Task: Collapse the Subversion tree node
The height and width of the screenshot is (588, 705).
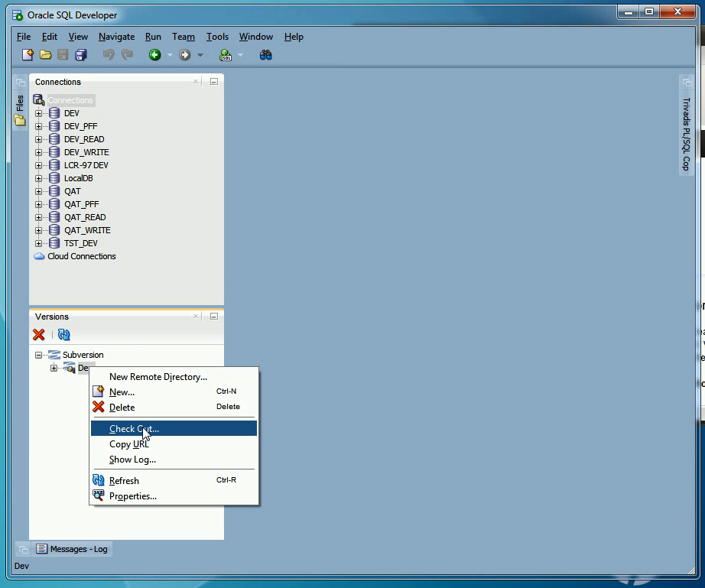Action: pyautogui.click(x=39, y=355)
